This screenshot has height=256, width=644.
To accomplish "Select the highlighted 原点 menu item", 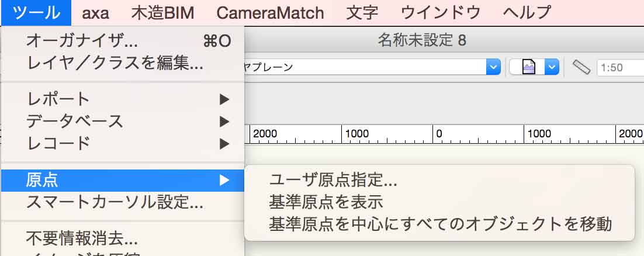I will click(42, 180).
